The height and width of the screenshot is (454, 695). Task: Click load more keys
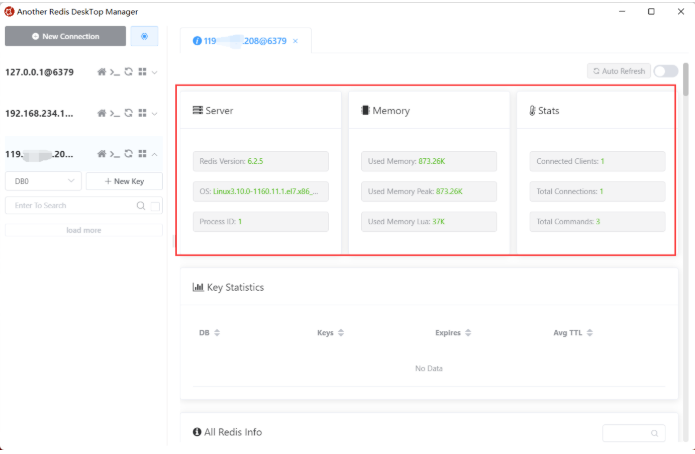point(83,230)
